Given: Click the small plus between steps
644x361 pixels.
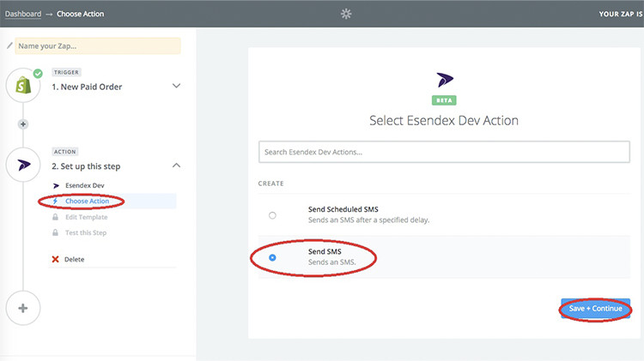Looking at the screenshot, I should [23, 124].
